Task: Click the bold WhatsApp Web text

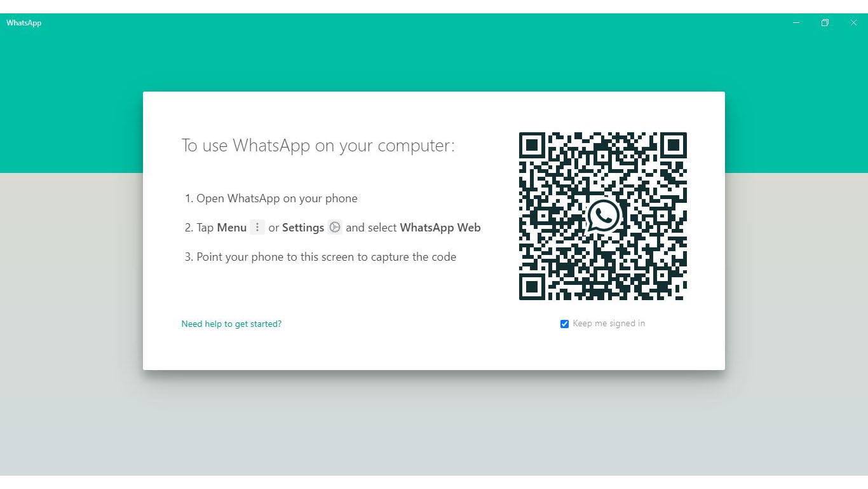Action: [x=440, y=228]
